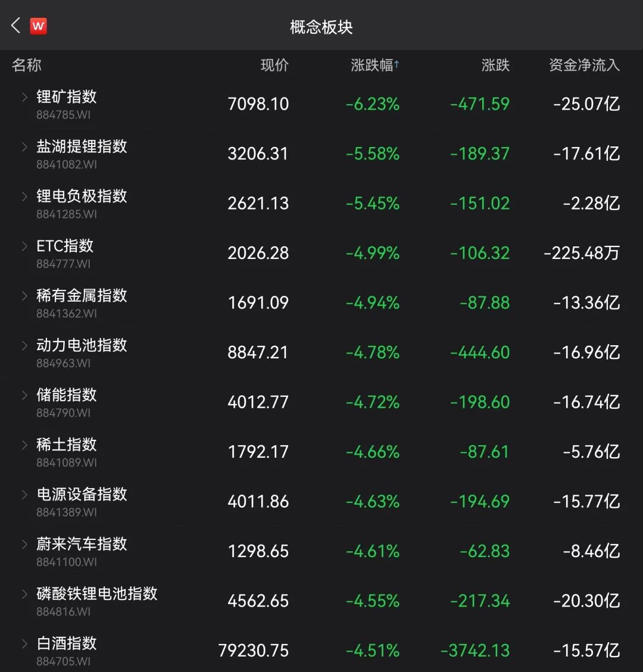Select the -4.61% change value

tap(373, 552)
